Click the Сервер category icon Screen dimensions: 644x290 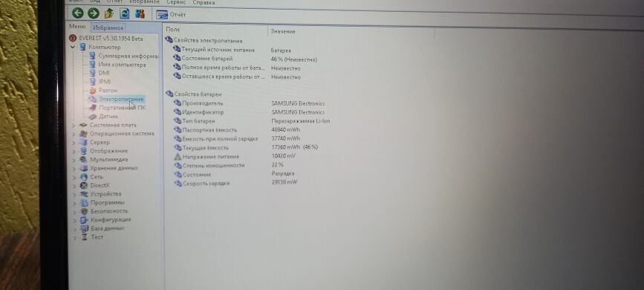tap(83, 142)
